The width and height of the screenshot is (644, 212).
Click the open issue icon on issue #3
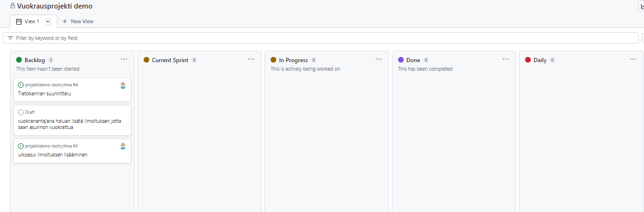[x=21, y=146]
